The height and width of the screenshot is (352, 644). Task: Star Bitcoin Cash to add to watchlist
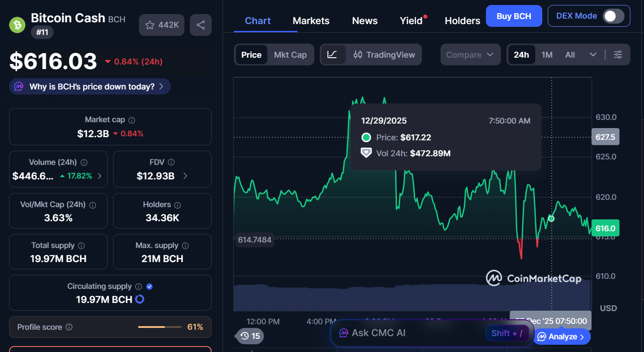tap(150, 25)
